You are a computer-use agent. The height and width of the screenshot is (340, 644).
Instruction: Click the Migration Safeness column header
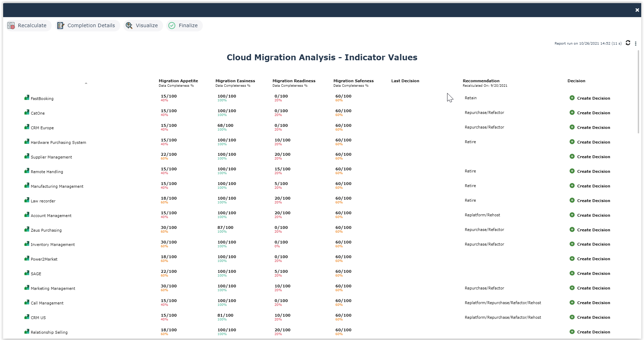(x=353, y=81)
